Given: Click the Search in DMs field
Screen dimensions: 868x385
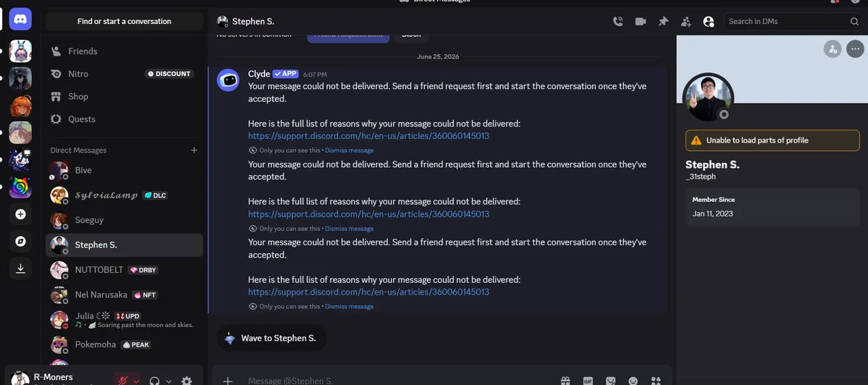Looking at the screenshot, I should click(793, 22).
